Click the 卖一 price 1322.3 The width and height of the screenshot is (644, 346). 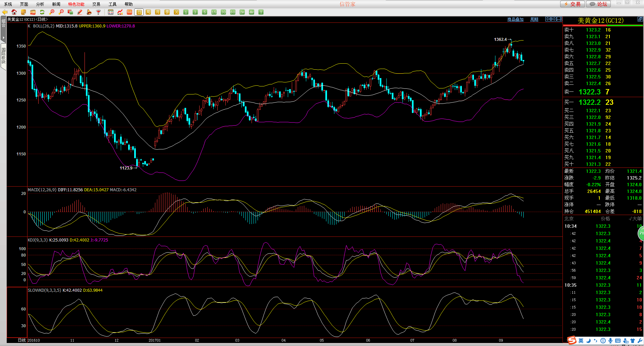click(590, 92)
